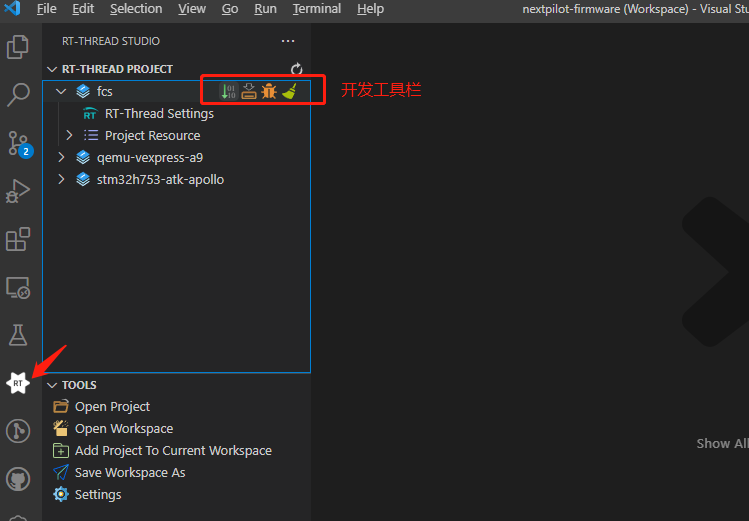749x521 pixels.
Task: Refresh the RT-Thread Project list
Action: (297, 69)
